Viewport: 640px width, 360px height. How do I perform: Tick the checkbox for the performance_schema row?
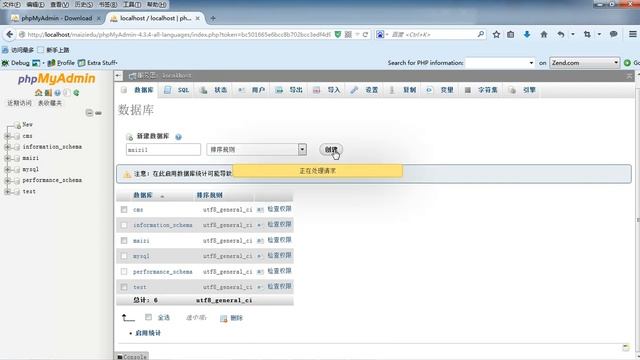(x=124, y=271)
